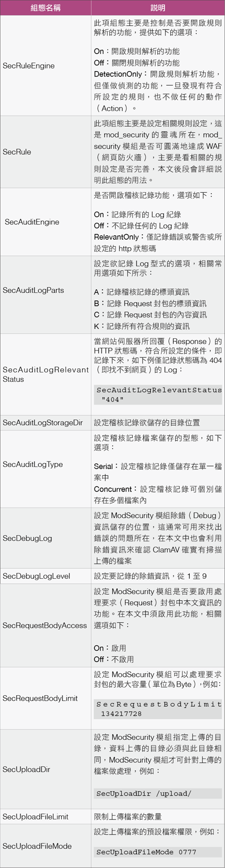This screenshot has width=225, height=868.
Task: Click the SecRequestBodyLimit 134217728 code example
Action: click(x=158, y=708)
